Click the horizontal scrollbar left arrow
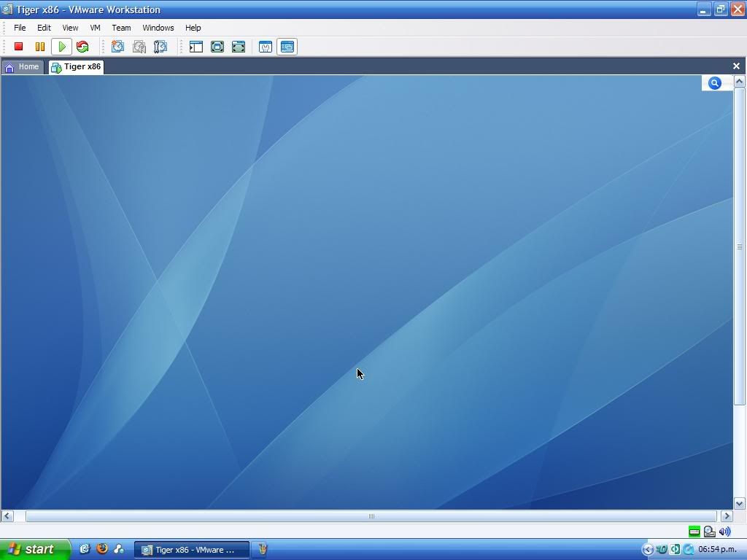This screenshot has width=747, height=560. (x=7, y=516)
